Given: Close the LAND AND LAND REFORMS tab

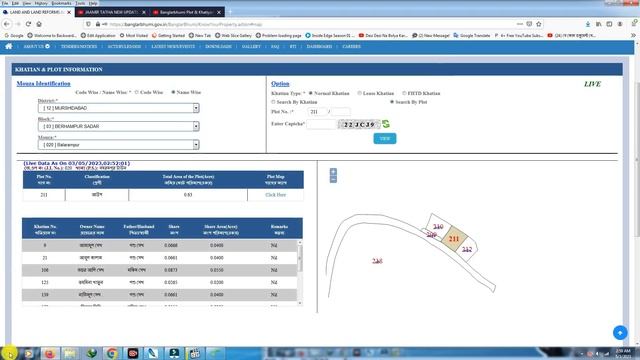Looking at the screenshot, I should (69, 12).
